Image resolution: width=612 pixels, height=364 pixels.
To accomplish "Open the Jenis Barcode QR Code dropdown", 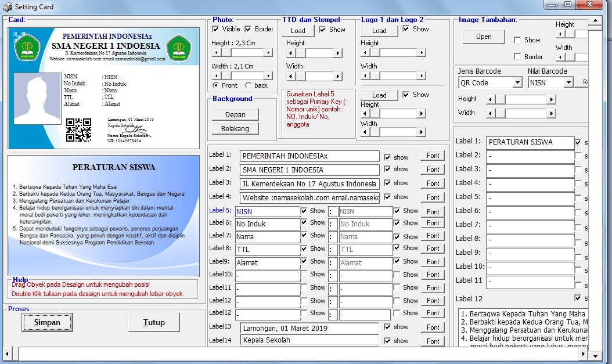I will [x=517, y=82].
